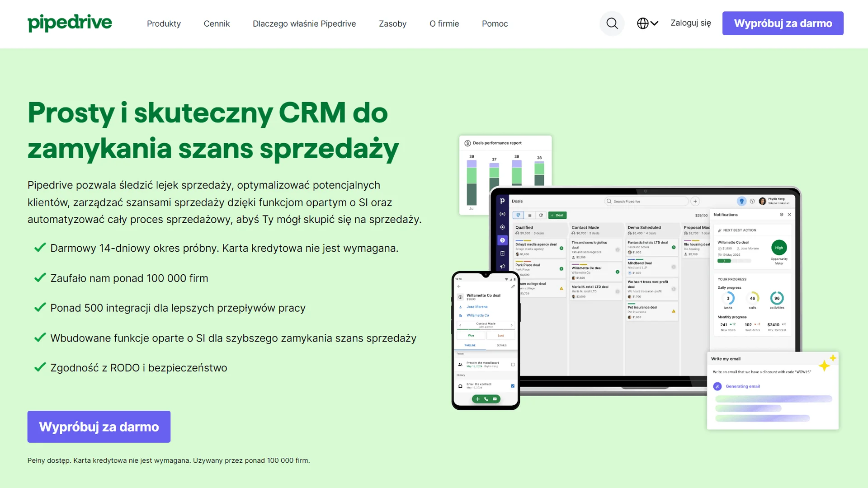This screenshot has height=488, width=868.
Task: Select the kanban pipeline view icon
Action: click(x=519, y=215)
